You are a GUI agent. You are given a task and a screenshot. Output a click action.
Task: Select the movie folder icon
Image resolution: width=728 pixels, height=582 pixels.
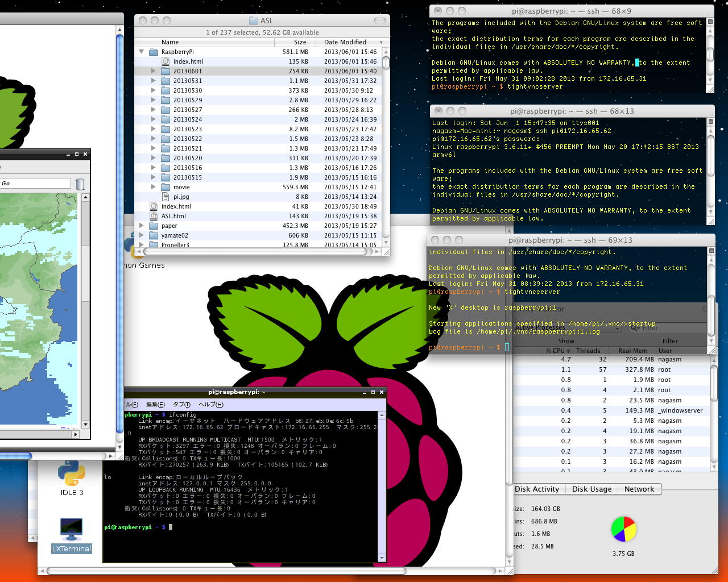tap(166, 187)
